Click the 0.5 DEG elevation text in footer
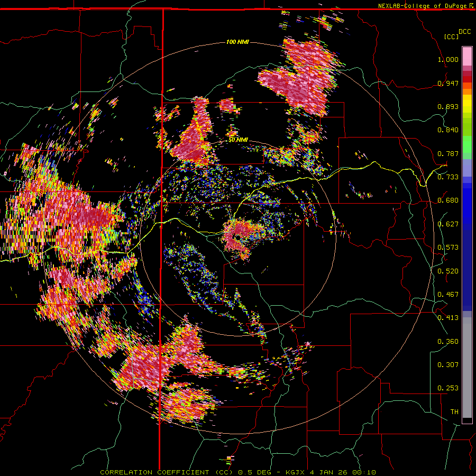The height and width of the screenshot is (476, 476). pyautogui.click(x=254, y=472)
